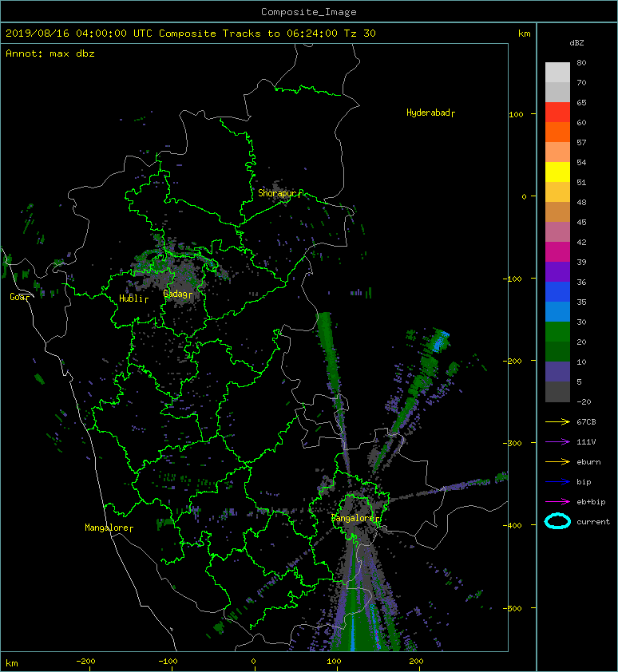Click the light gray 80 dBZ swatch
Screen dimensions: 618x672
point(557,73)
